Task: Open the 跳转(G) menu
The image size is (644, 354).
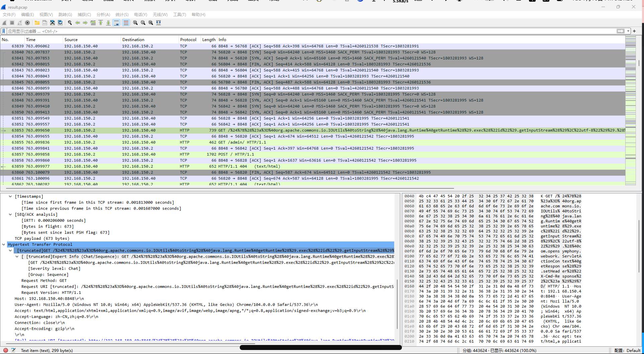Action: [x=65, y=15]
